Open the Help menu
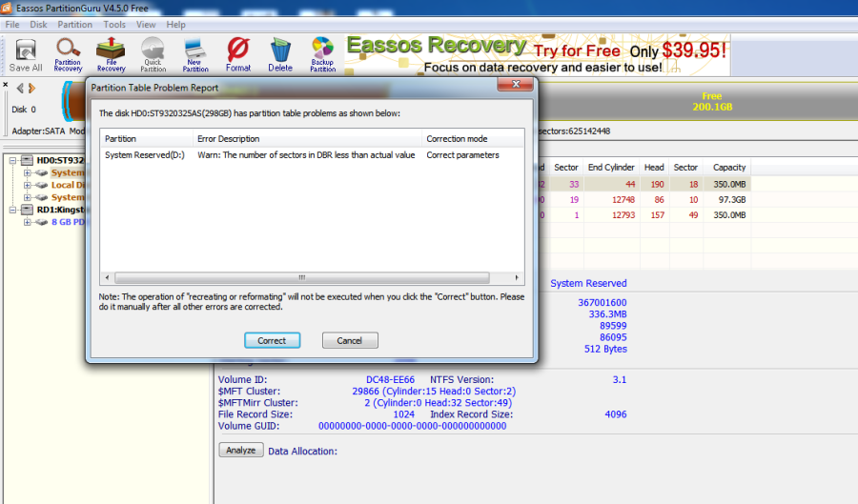The image size is (858, 504). point(175,25)
